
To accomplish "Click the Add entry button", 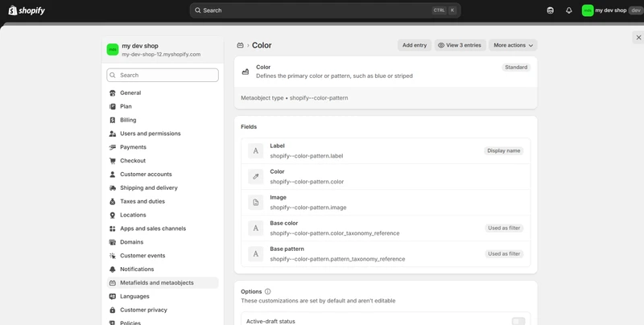I will (415, 45).
